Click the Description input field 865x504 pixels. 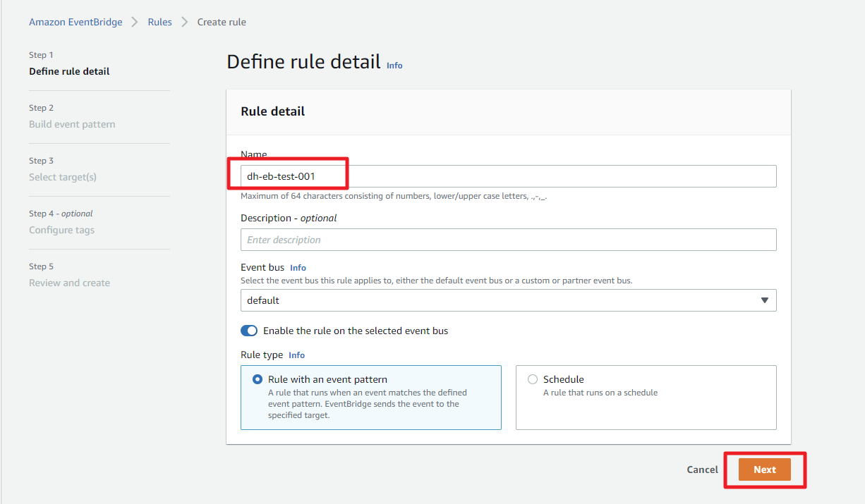click(508, 240)
